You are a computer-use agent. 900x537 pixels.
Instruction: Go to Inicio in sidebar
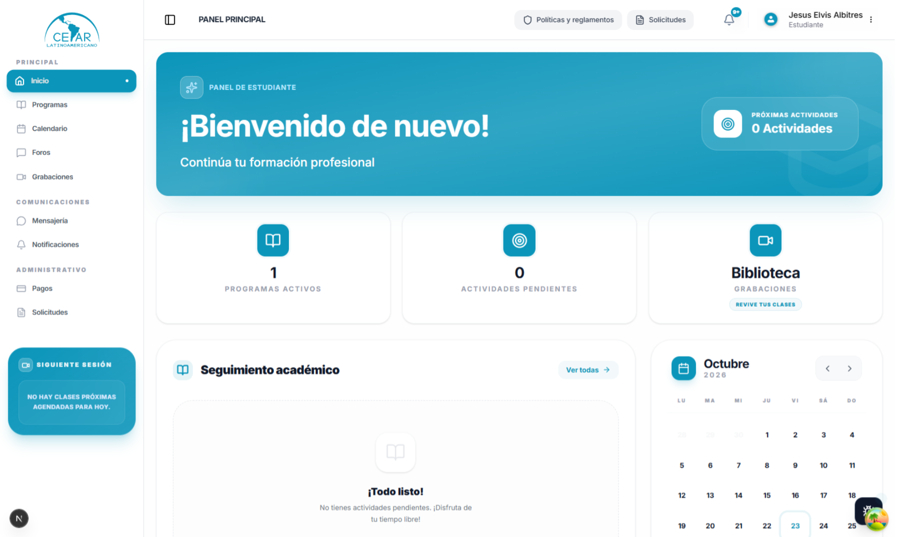tap(72, 81)
